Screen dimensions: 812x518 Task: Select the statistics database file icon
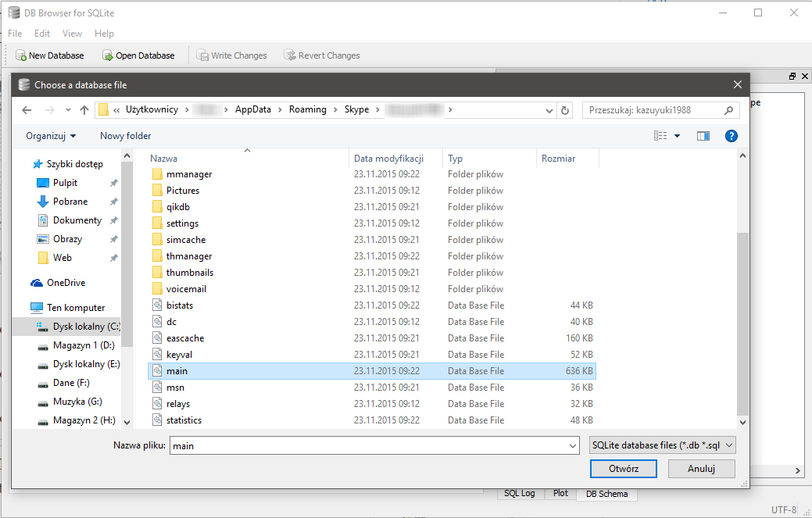tap(157, 420)
